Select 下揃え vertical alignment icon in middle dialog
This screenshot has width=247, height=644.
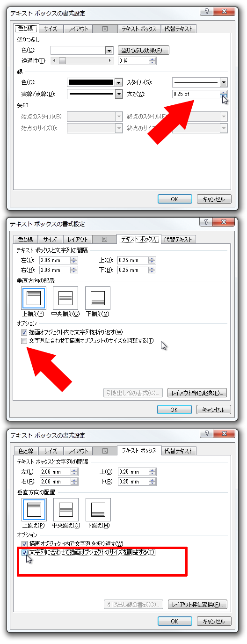pyautogui.click(x=98, y=298)
